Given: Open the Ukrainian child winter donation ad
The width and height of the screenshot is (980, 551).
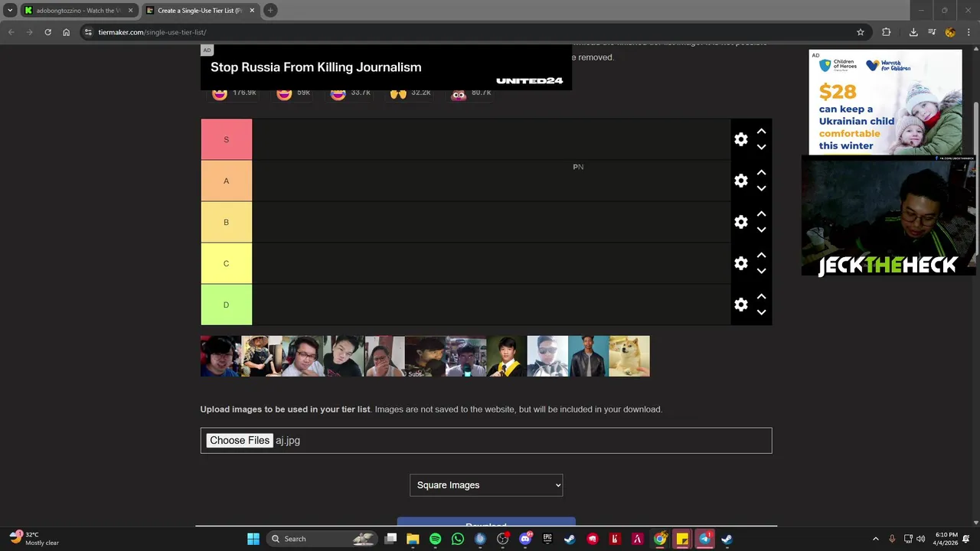Looking at the screenshot, I should click(885, 103).
